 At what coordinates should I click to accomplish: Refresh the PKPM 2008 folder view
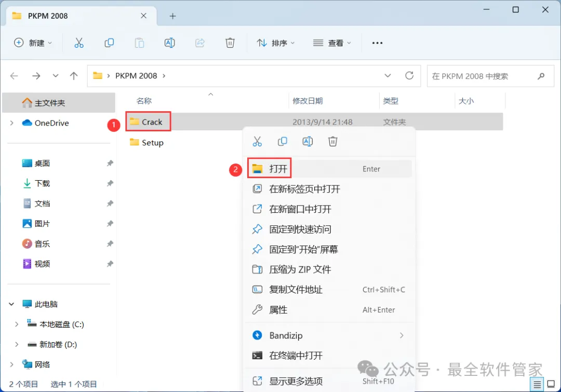[409, 75]
